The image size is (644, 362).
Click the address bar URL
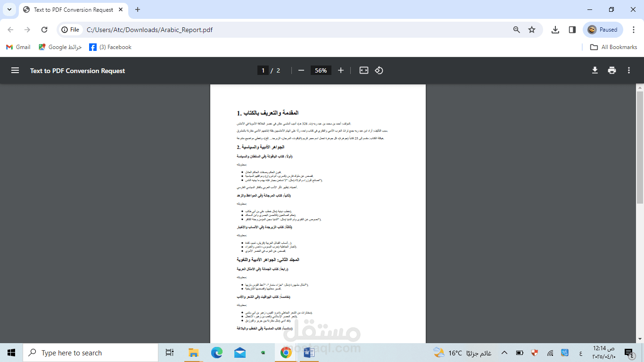coord(150,30)
